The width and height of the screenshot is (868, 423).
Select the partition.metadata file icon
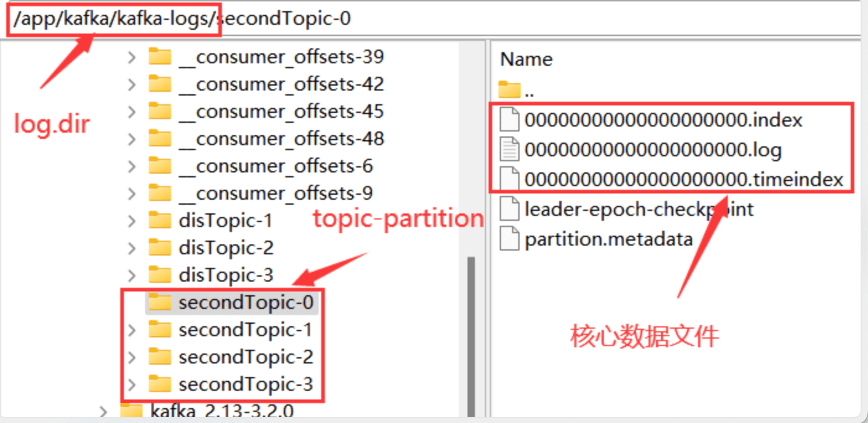[510, 239]
